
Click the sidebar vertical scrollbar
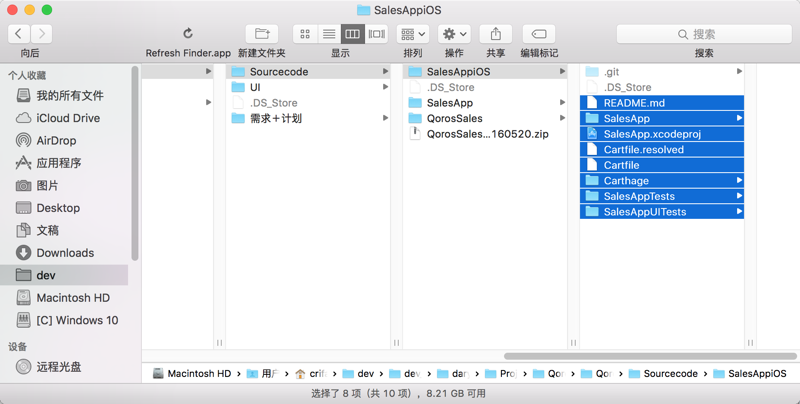(135, 163)
